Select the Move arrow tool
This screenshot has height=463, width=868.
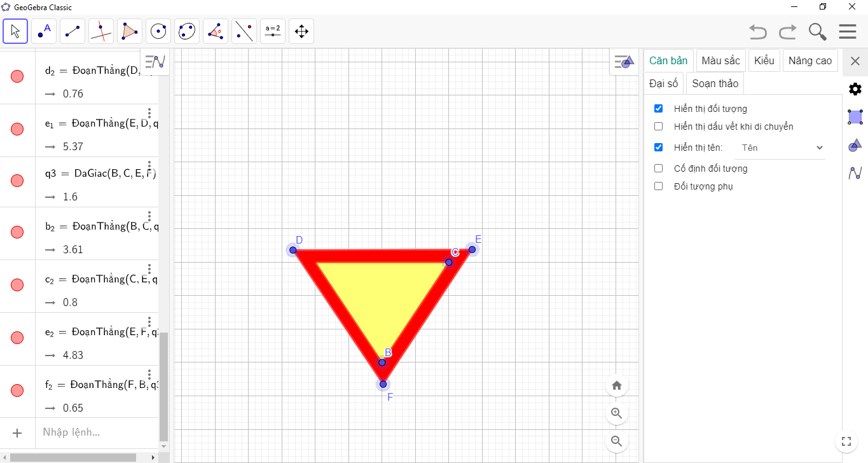click(x=15, y=31)
